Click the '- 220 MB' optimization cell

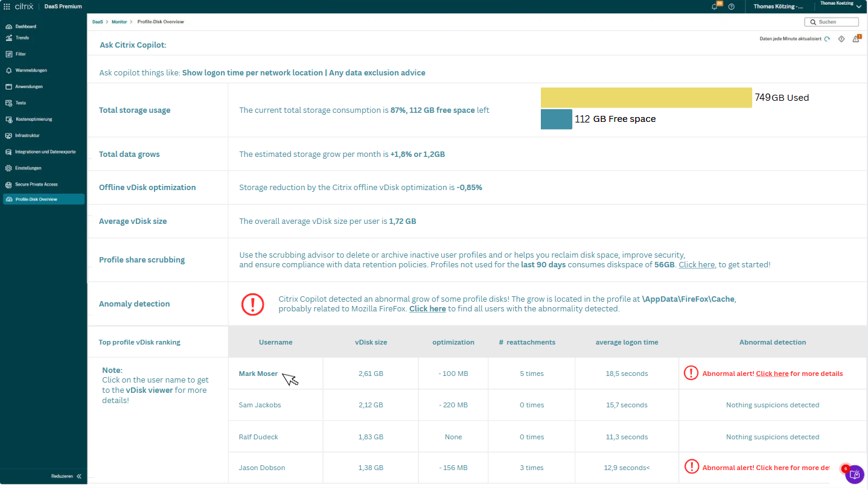[x=453, y=405]
